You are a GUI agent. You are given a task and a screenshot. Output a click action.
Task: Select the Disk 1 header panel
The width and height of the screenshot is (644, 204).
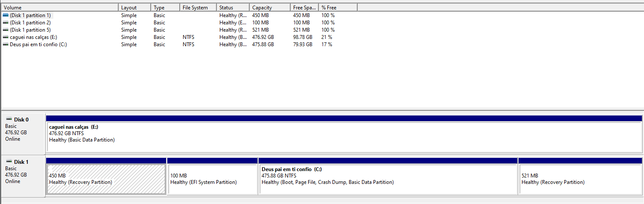click(x=23, y=176)
